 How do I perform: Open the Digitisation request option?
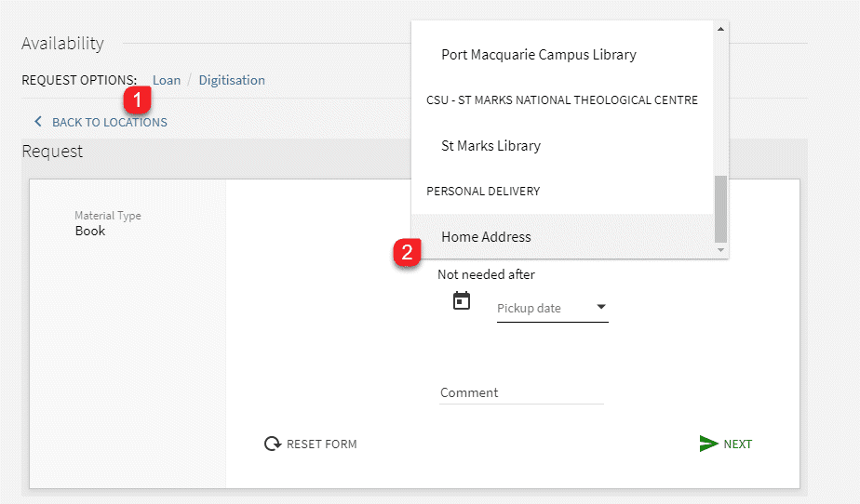tap(232, 80)
